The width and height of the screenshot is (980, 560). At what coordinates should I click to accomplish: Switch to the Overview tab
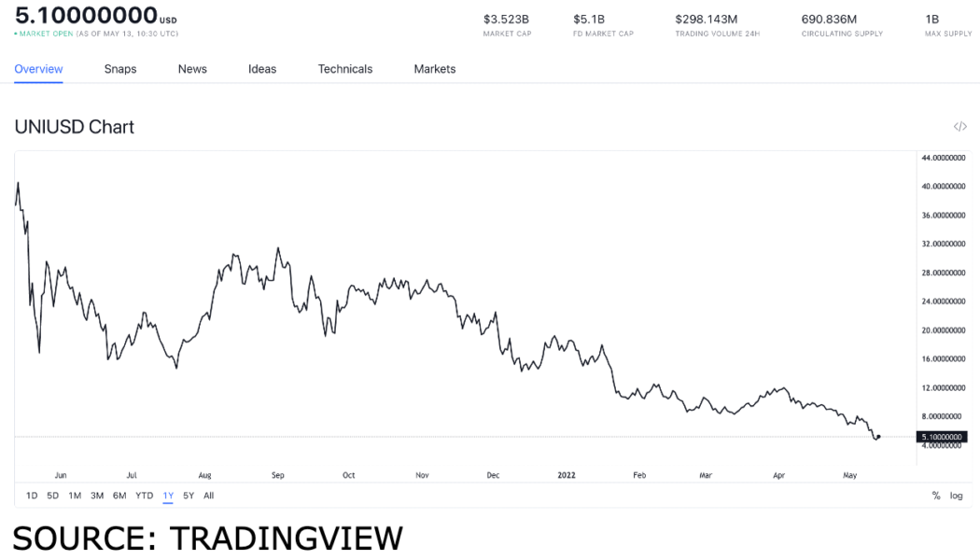[38, 69]
